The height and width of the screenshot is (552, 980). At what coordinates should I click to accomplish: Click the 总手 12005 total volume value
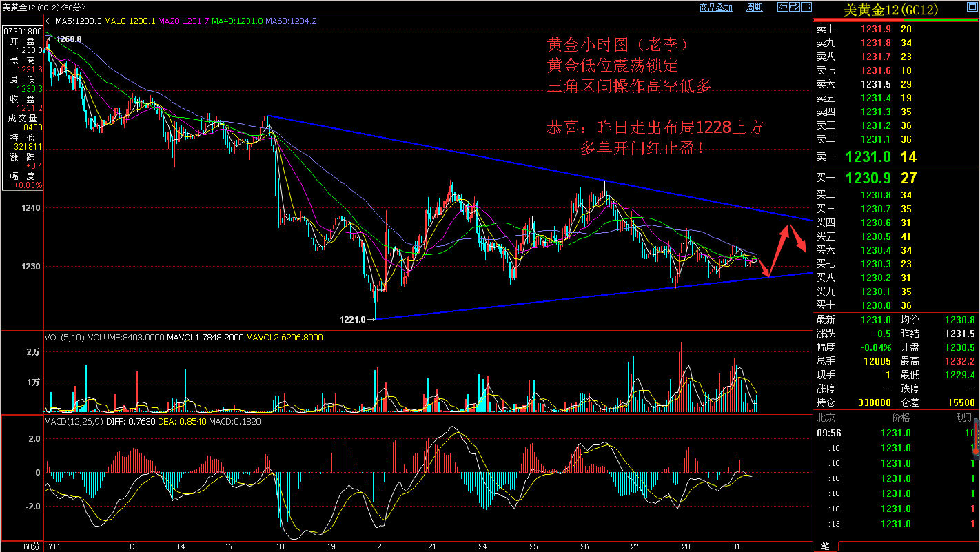coord(878,361)
